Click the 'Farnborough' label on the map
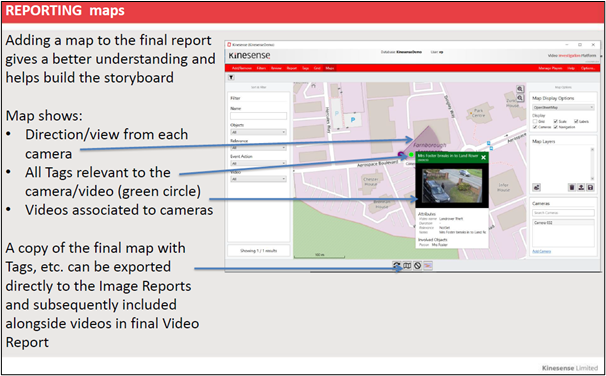 point(430,145)
